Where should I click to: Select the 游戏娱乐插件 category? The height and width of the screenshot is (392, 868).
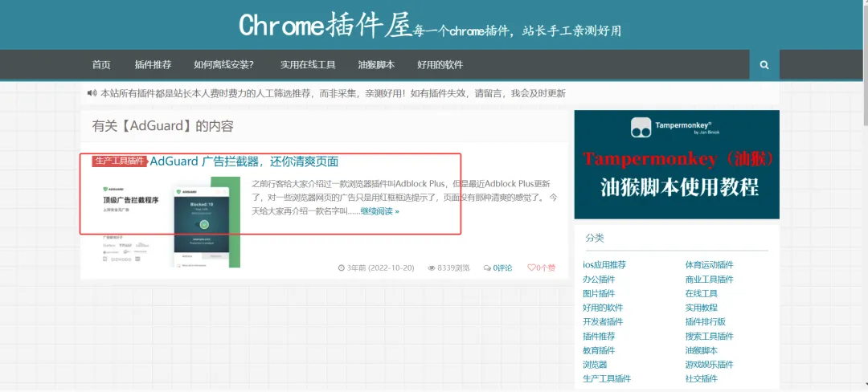coord(709,365)
